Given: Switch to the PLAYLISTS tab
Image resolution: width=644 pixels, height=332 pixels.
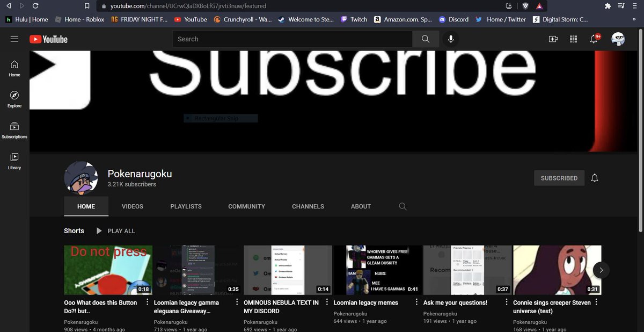Looking at the screenshot, I should [186, 206].
